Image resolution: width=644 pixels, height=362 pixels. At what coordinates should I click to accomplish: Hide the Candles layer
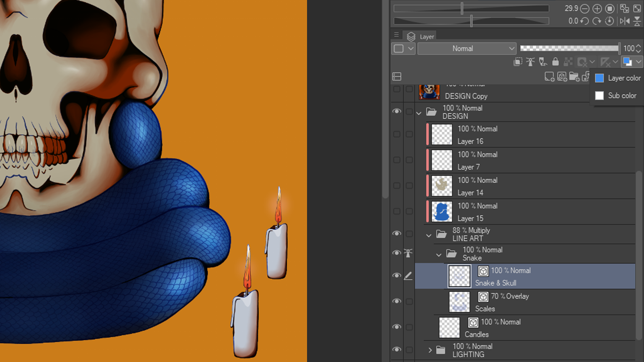click(397, 327)
